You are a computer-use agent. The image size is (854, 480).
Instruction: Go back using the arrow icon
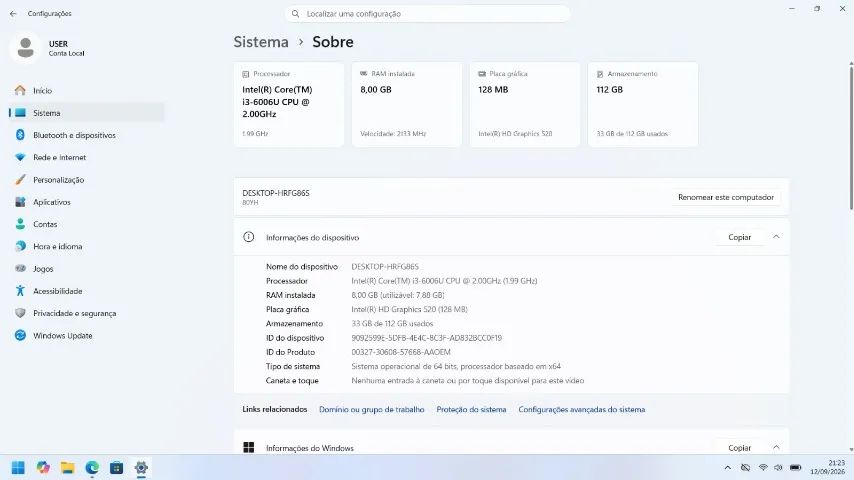point(13,14)
